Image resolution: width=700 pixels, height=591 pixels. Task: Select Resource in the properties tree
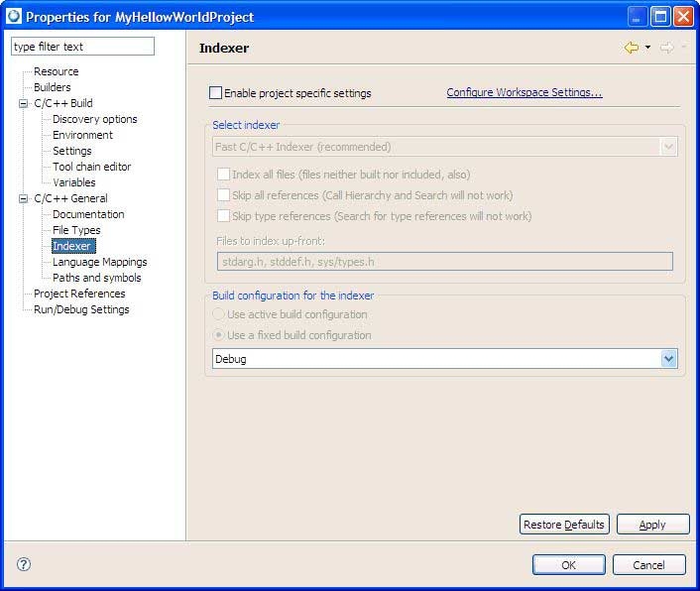[56, 71]
